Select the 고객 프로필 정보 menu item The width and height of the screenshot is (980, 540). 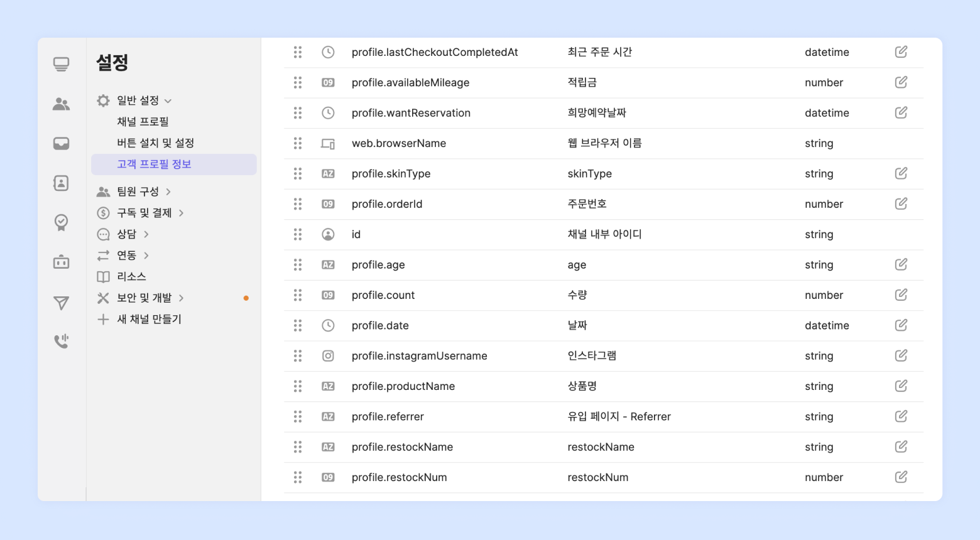(x=174, y=165)
